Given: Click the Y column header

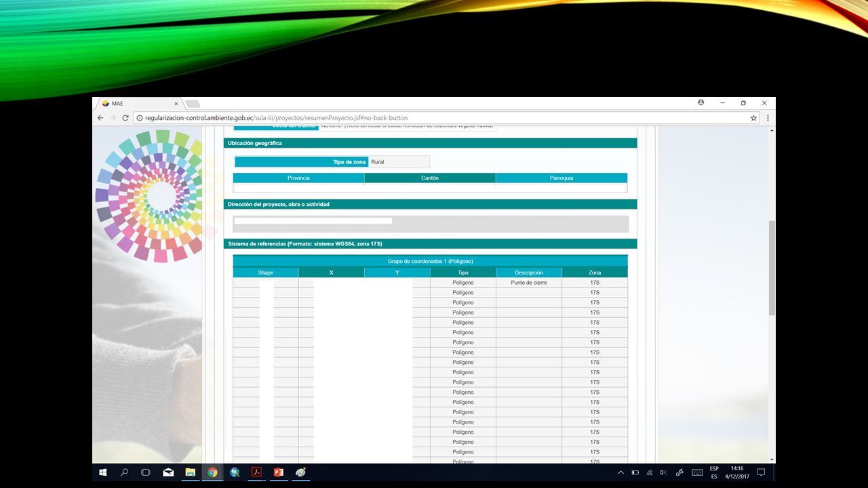Looking at the screenshot, I should [397, 272].
